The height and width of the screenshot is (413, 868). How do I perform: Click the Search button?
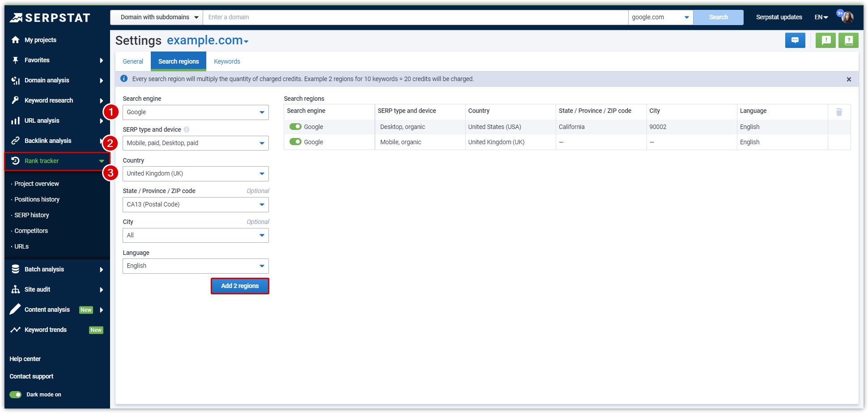click(x=718, y=17)
